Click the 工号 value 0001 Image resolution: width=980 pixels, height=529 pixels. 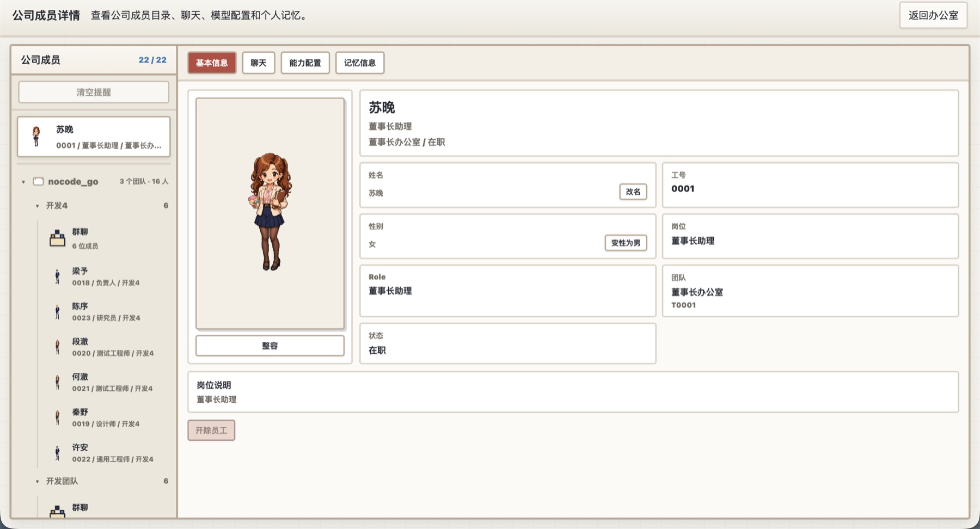683,189
